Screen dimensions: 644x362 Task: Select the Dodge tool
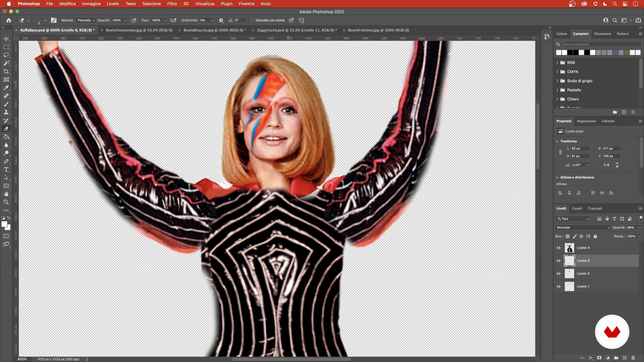pos(6,153)
